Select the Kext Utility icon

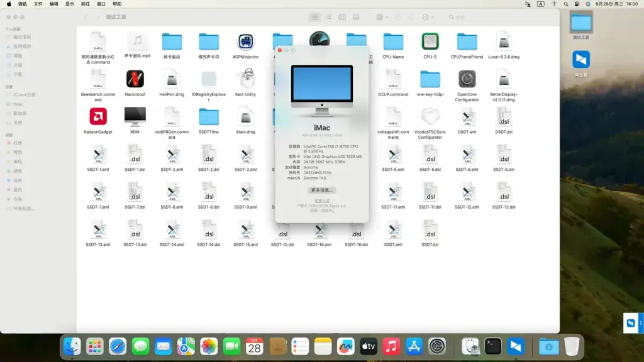(246, 79)
